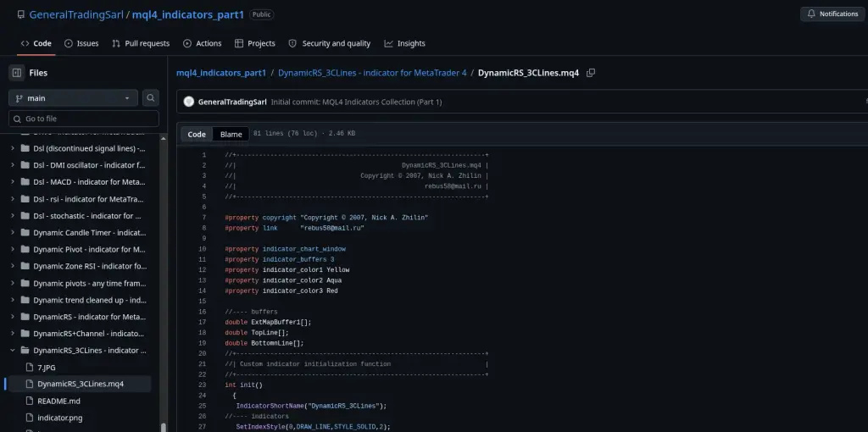Click the Dynamic pivots - any time frame folder icon

(x=25, y=283)
